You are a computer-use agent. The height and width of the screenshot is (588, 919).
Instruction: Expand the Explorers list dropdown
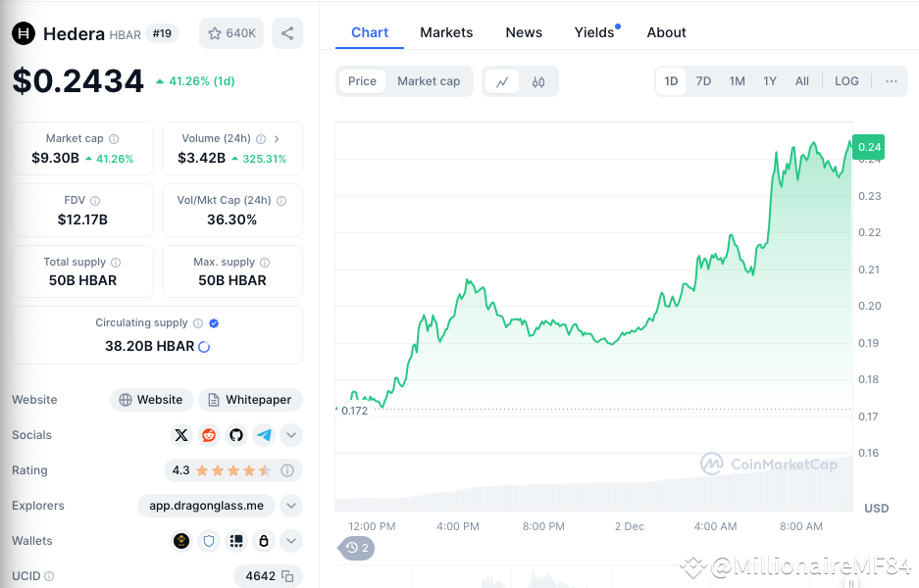click(x=291, y=506)
